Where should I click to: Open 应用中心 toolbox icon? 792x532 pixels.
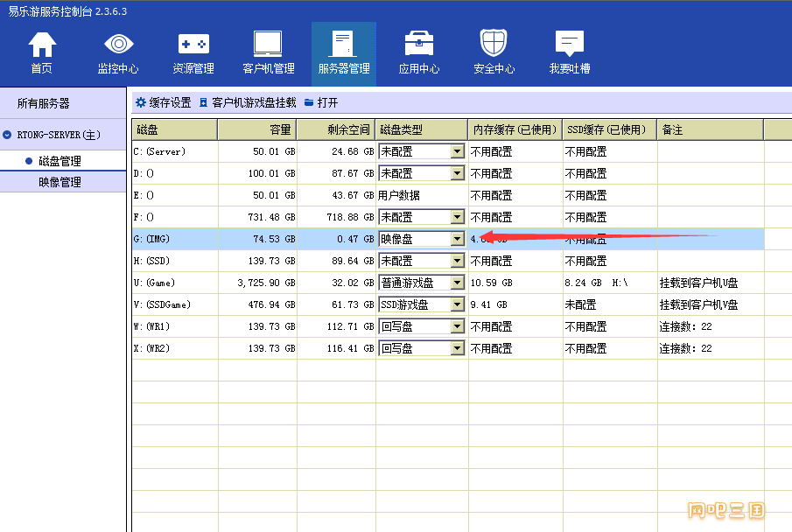pos(418,44)
